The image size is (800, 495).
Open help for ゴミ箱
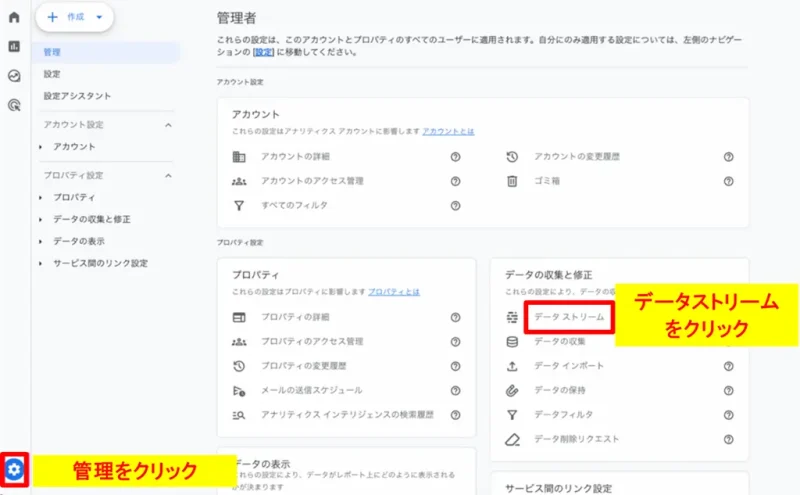729,181
